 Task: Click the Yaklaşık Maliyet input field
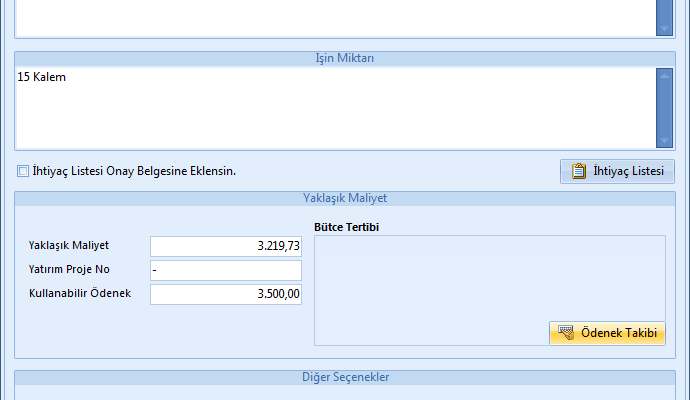pyautogui.click(x=225, y=246)
